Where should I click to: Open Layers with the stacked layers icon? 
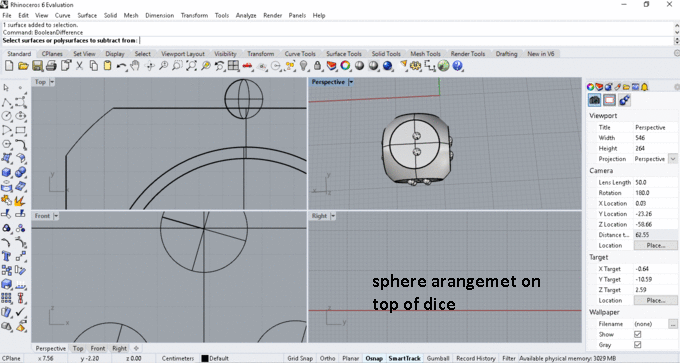coord(331,66)
